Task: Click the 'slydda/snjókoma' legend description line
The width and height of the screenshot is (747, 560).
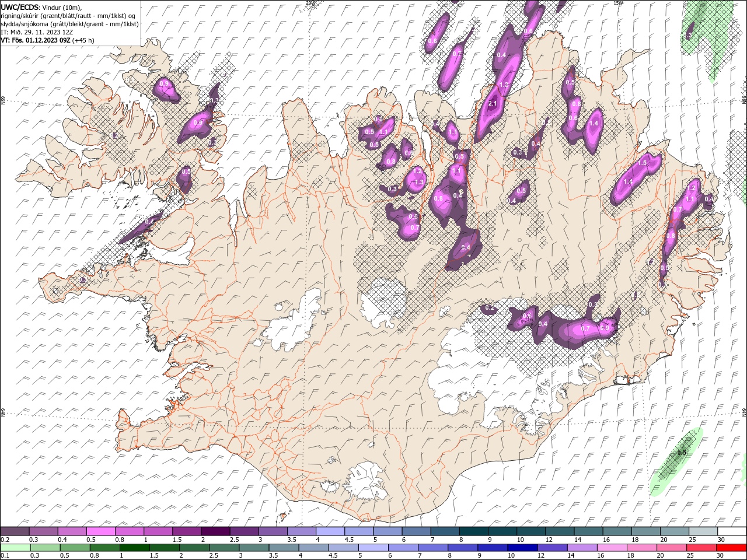Action: pyautogui.click(x=69, y=24)
